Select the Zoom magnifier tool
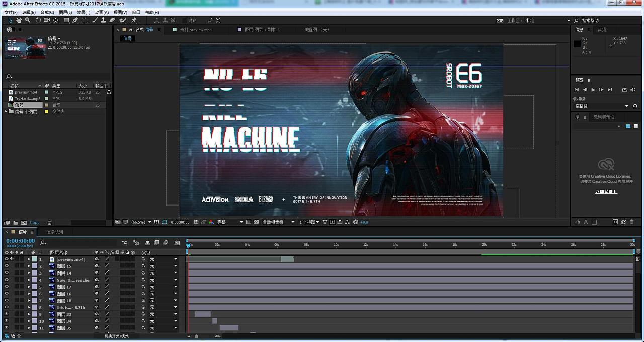 click(x=28, y=20)
